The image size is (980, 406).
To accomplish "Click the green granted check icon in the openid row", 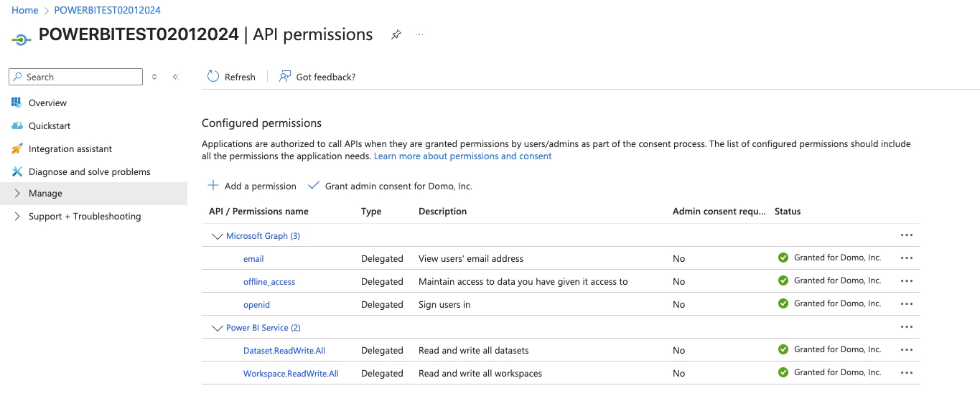I will [x=783, y=303].
